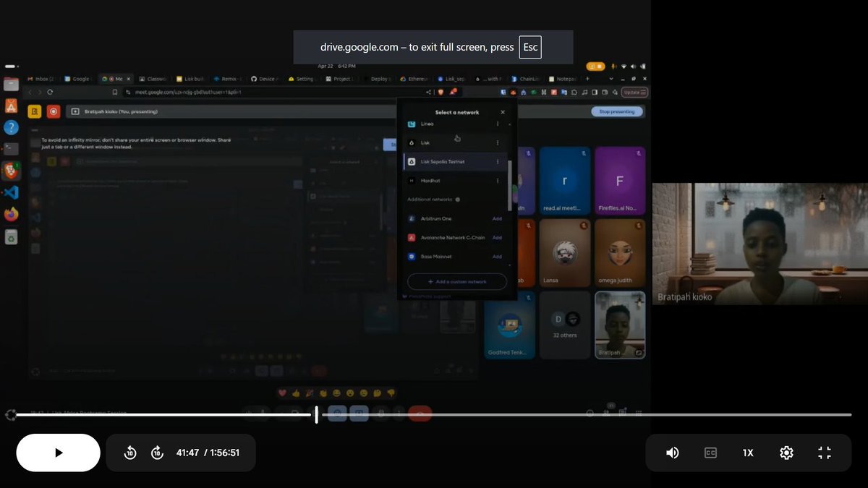The height and width of the screenshot is (488, 868).
Task: Click the heart reaction emoji in Meet
Action: 283,393
